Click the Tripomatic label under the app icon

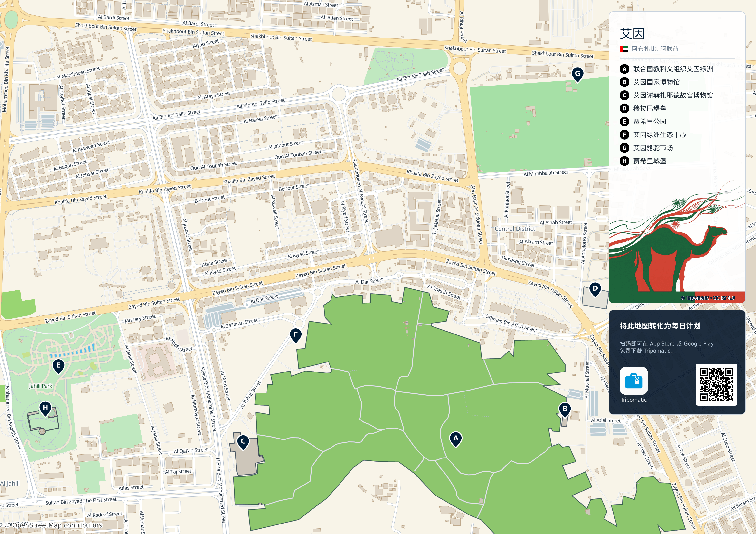(633, 400)
